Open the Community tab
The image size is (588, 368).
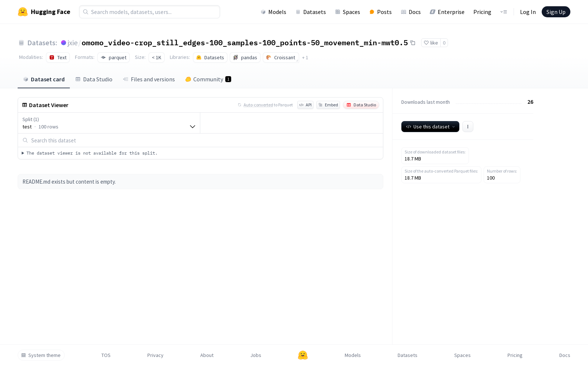[208, 79]
